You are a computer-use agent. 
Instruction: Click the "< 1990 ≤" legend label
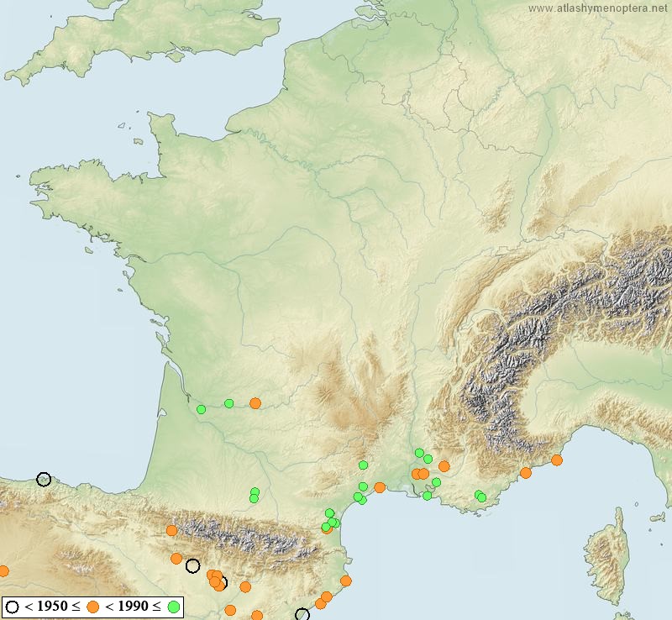click(134, 607)
